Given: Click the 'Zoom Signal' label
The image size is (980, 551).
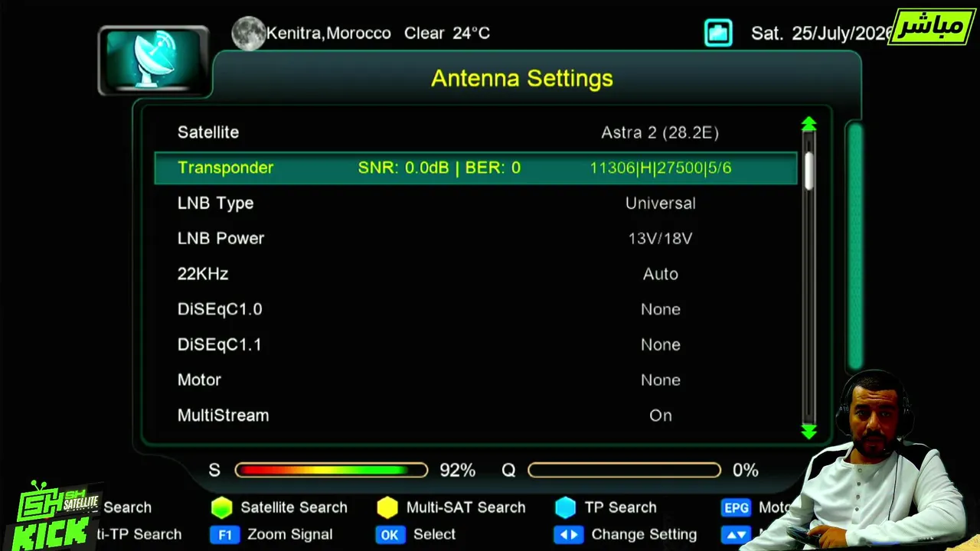Looking at the screenshot, I should click(x=289, y=535).
